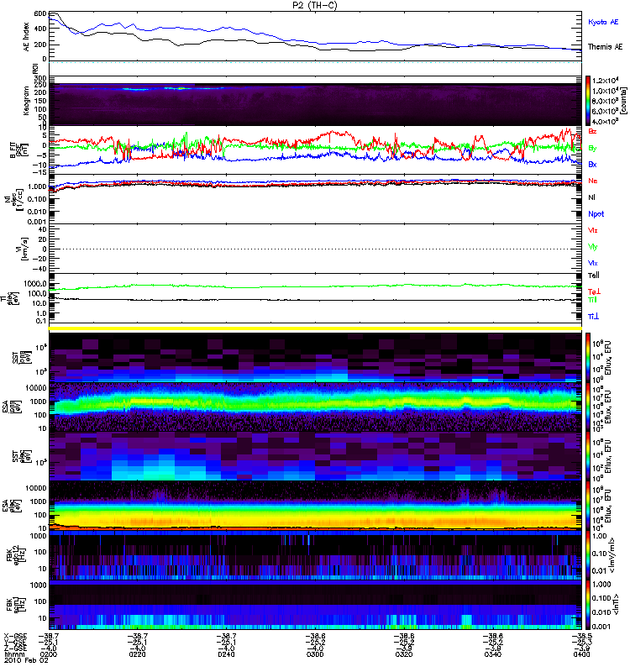The image size is (630, 672).
Task: Click the ESA electron spectrogram panel
Action: (x=315, y=506)
